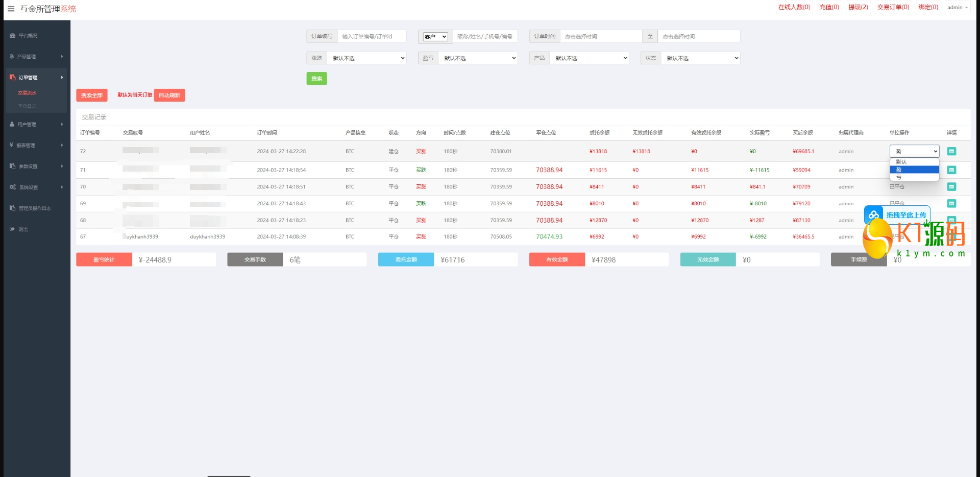The image size is (980, 477).
Task: Click the 退出 logout icon in sidebar
Action: (12, 229)
